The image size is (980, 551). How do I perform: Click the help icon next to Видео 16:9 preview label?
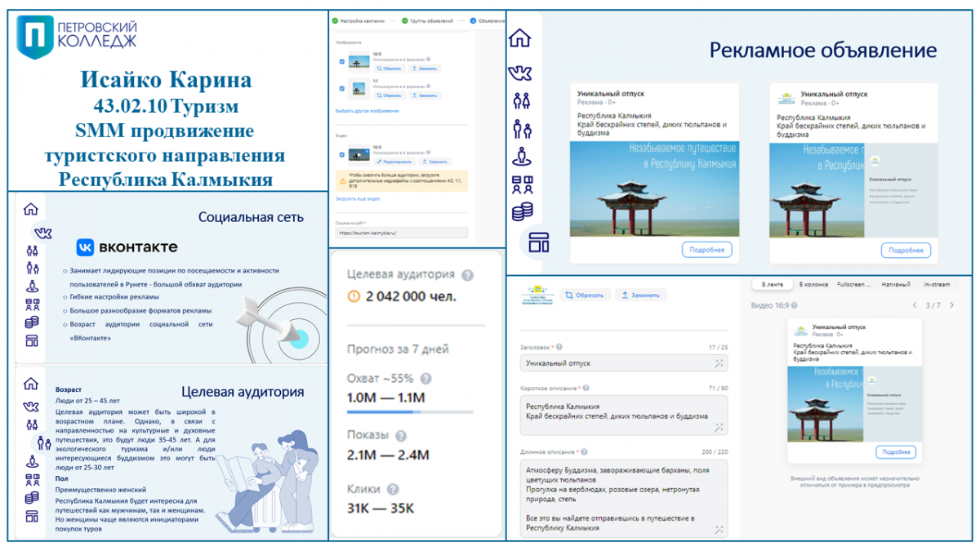pos(794,305)
